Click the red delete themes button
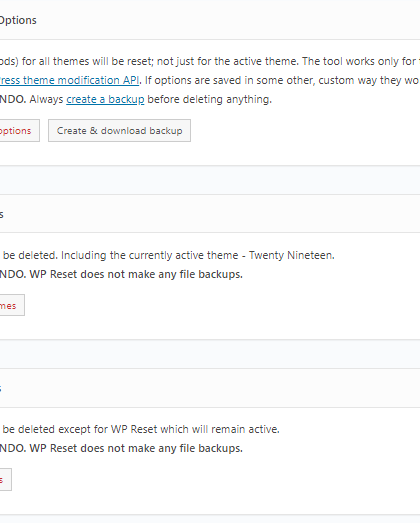This screenshot has height=523, width=420. tap(12, 305)
